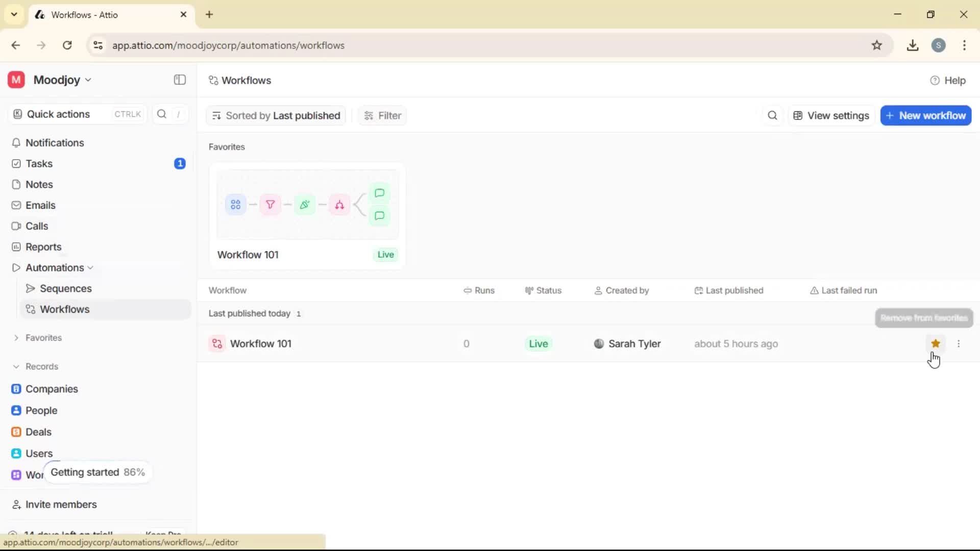This screenshot has height=551, width=980.
Task: Open the Emails section
Action: click(x=40, y=205)
